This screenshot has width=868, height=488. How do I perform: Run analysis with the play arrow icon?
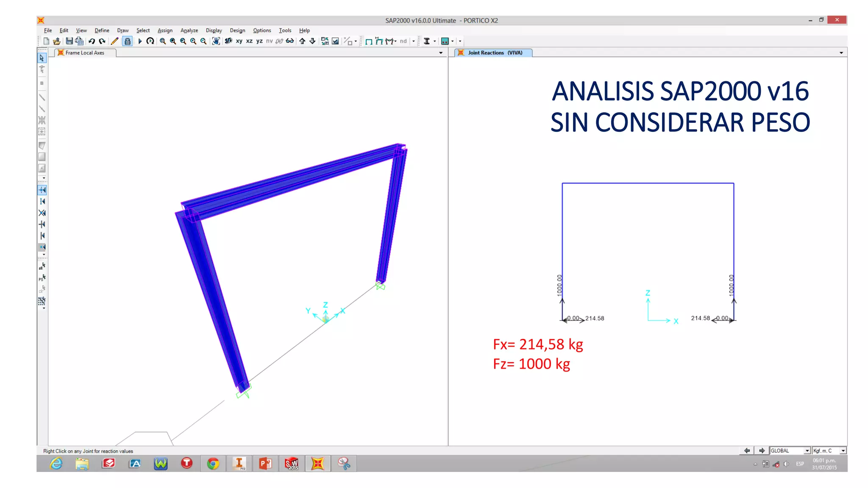tap(140, 41)
